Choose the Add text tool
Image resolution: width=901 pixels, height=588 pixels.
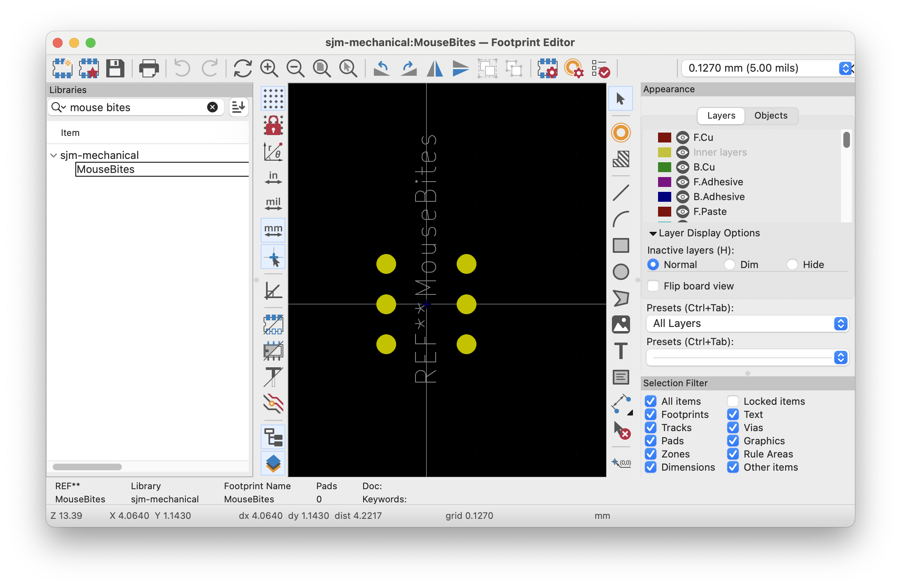621,351
